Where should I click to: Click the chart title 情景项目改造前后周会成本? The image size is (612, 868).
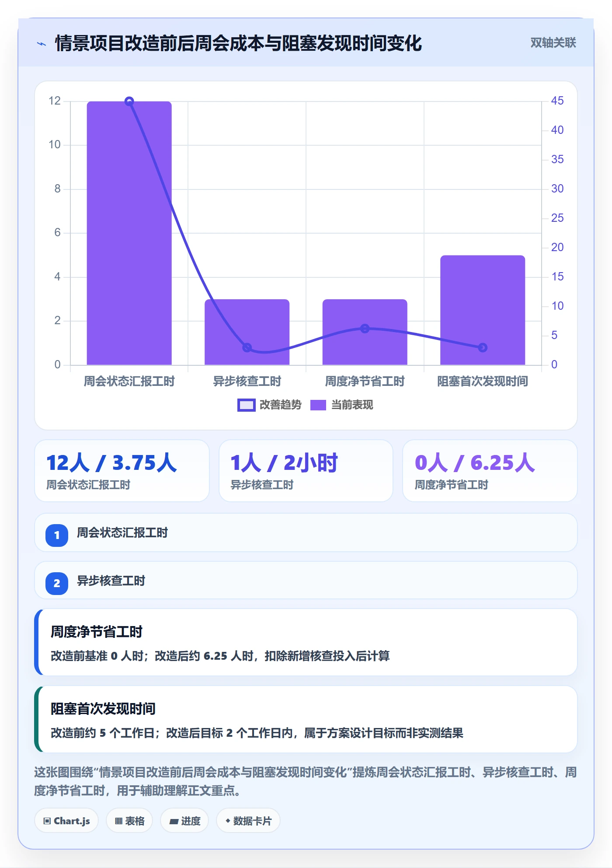238,43
